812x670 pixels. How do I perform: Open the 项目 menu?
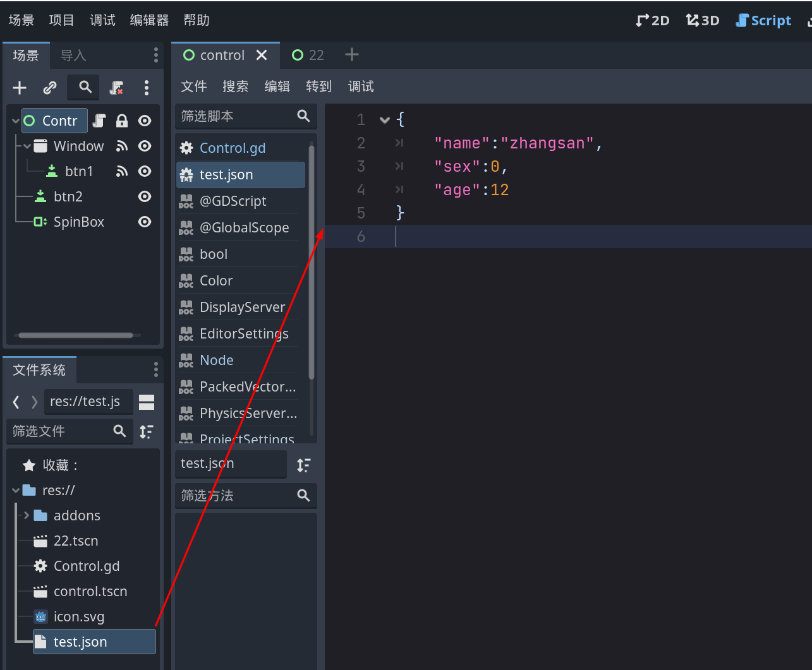[x=61, y=20]
